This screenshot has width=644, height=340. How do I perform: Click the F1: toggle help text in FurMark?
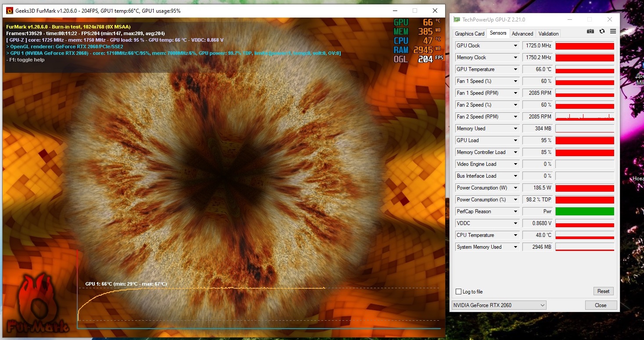coord(25,60)
